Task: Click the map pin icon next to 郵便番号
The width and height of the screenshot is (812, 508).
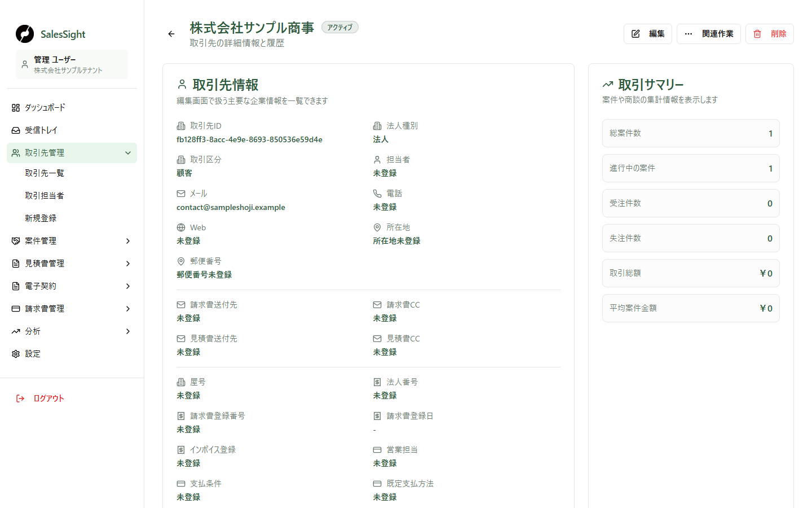Action: pyautogui.click(x=181, y=261)
